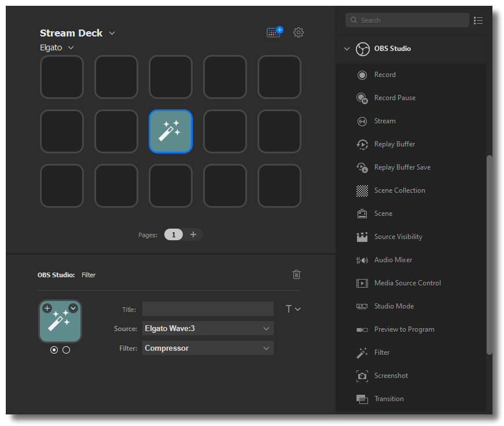
Task: Click the Media Source Control label
Action: click(407, 283)
